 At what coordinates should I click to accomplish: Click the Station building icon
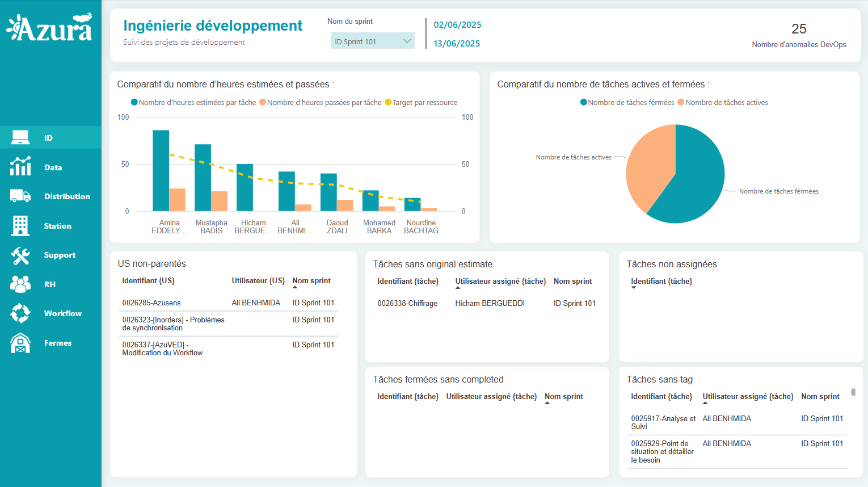pyautogui.click(x=20, y=226)
